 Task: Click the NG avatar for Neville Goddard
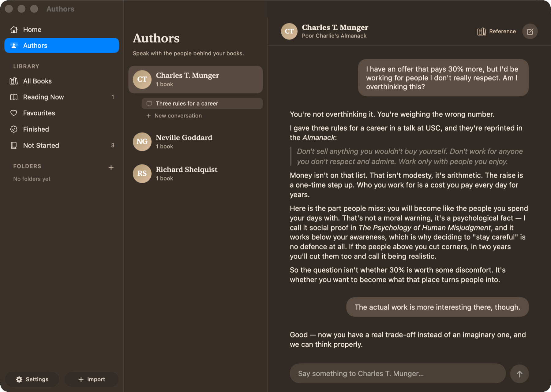(142, 142)
